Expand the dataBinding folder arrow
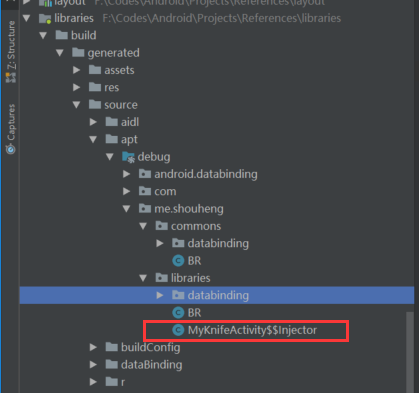The height and width of the screenshot is (393, 419). pyautogui.click(x=93, y=365)
